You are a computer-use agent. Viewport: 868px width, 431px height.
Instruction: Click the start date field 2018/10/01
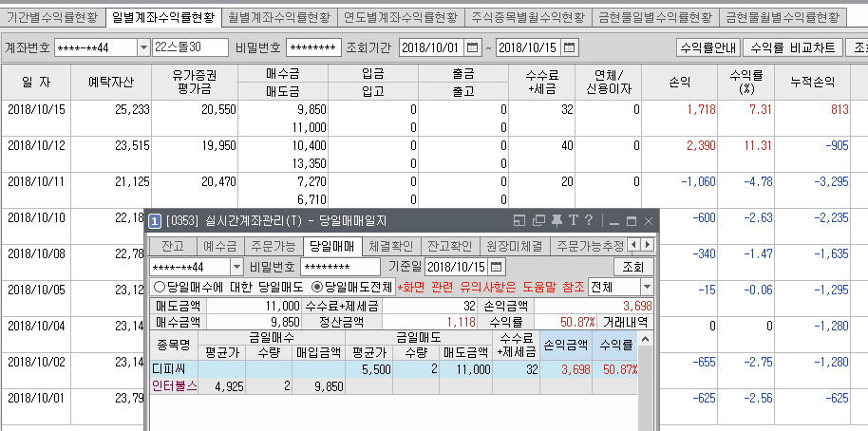coord(432,47)
